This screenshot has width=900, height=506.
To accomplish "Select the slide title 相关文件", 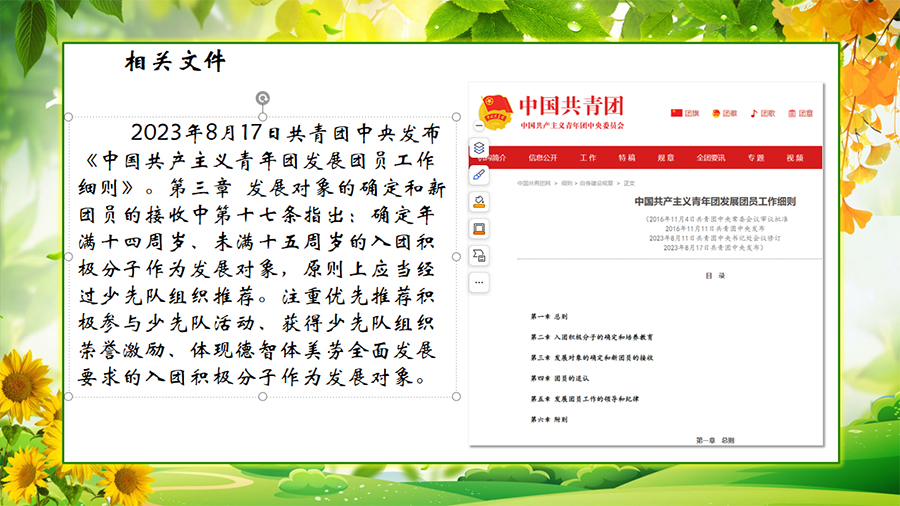I will point(175,61).
